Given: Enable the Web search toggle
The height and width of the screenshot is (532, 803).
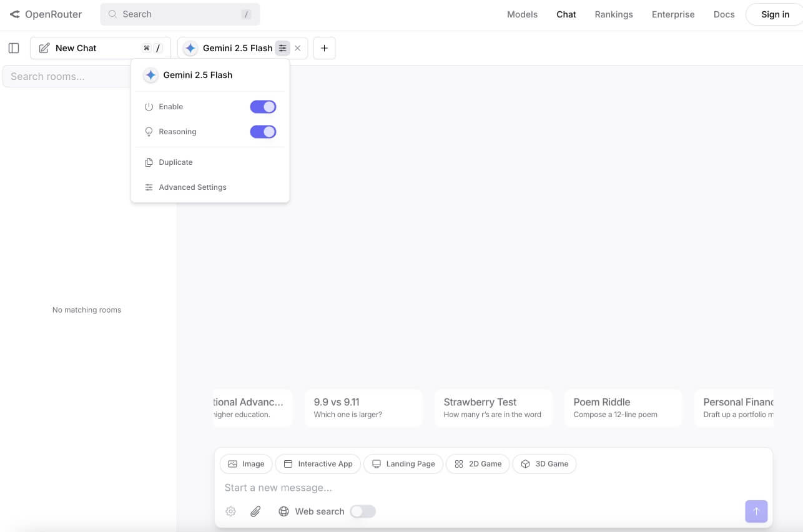Looking at the screenshot, I should tap(362, 511).
